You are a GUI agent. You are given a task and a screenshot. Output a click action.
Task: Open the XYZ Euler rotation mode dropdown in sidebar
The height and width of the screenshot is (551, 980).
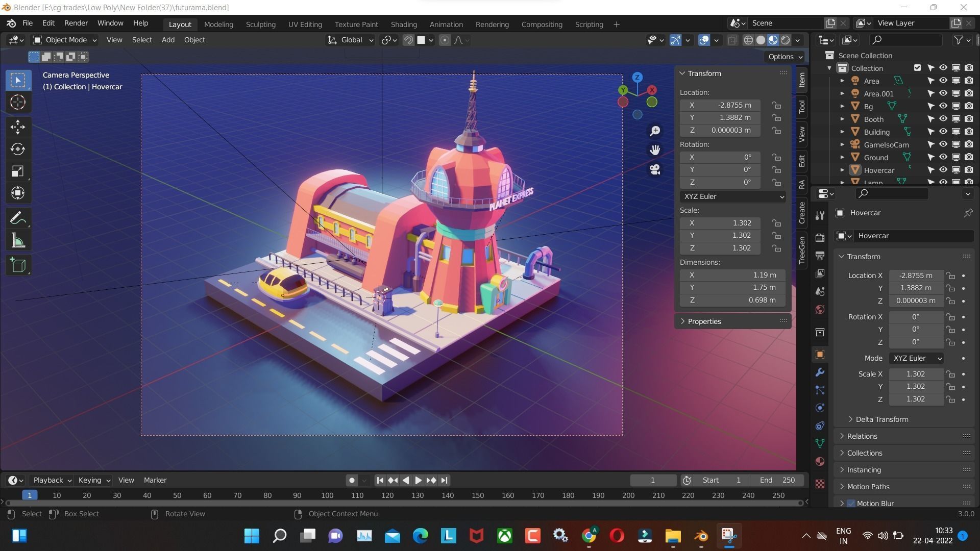[732, 197]
